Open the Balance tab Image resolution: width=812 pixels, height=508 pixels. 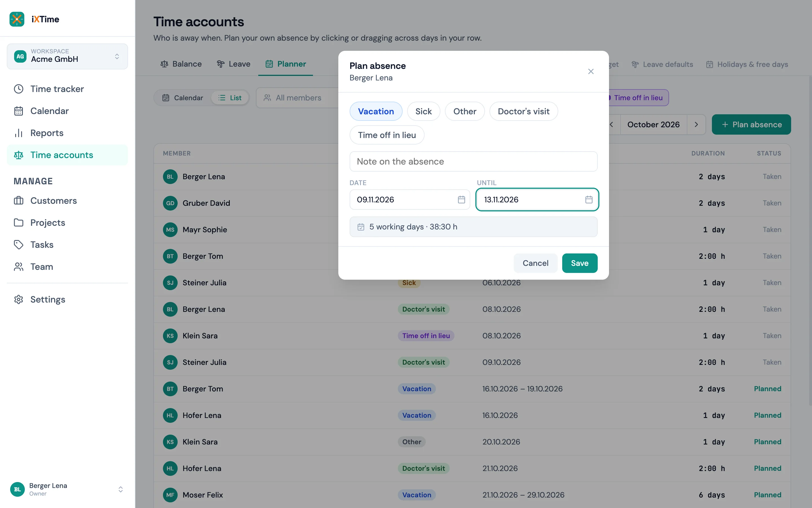181,64
